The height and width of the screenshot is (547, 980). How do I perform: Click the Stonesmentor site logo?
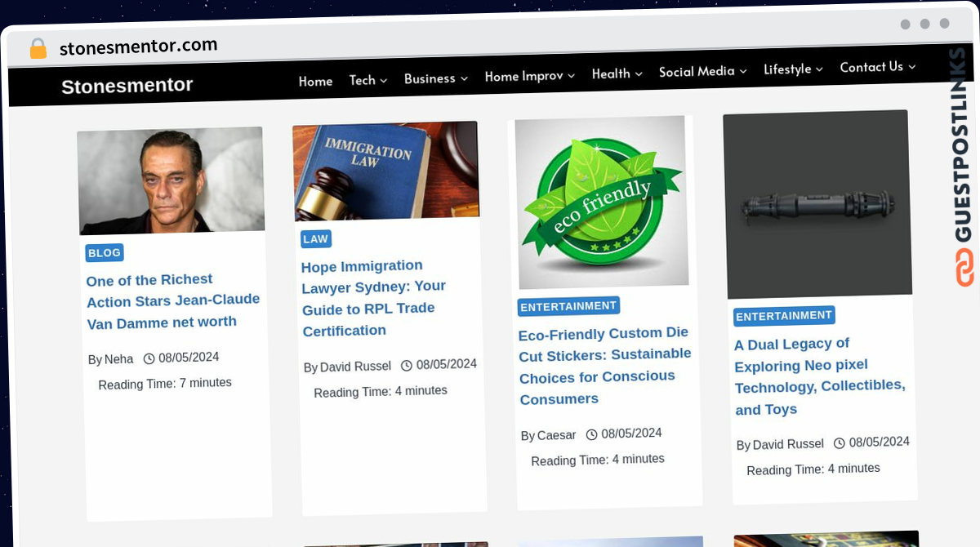coord(127,86)
